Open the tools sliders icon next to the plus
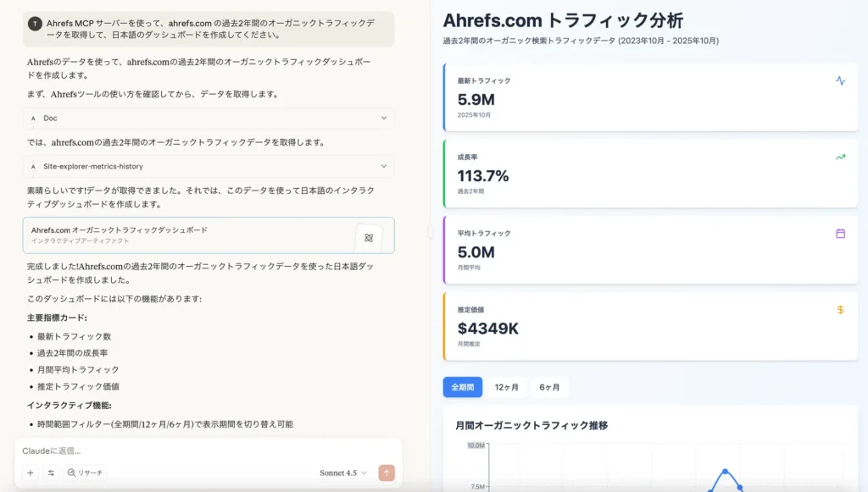 click(x=51, y=473)
